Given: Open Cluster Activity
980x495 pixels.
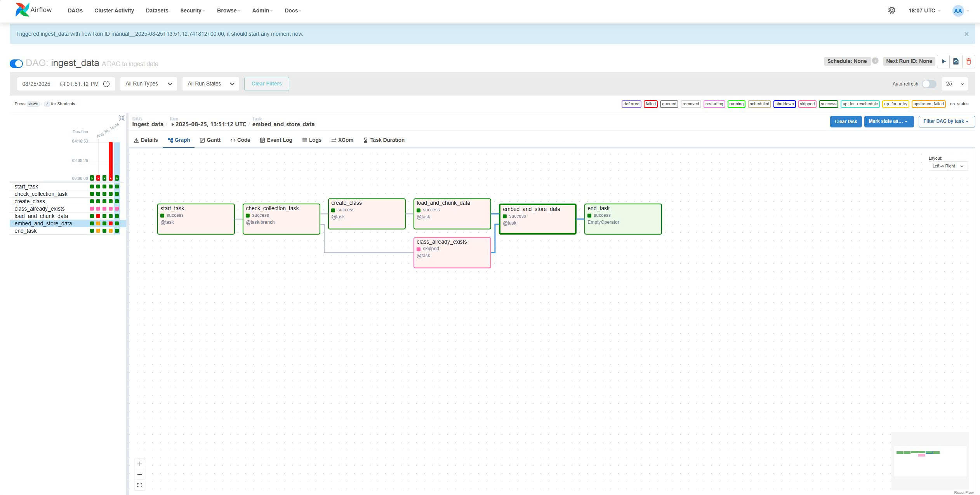Looking at the screenshot, I should (x=114, y=10).
